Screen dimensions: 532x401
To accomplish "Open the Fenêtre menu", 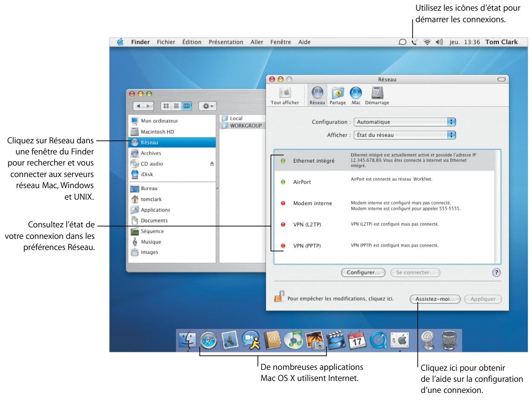I will (280, 42).
